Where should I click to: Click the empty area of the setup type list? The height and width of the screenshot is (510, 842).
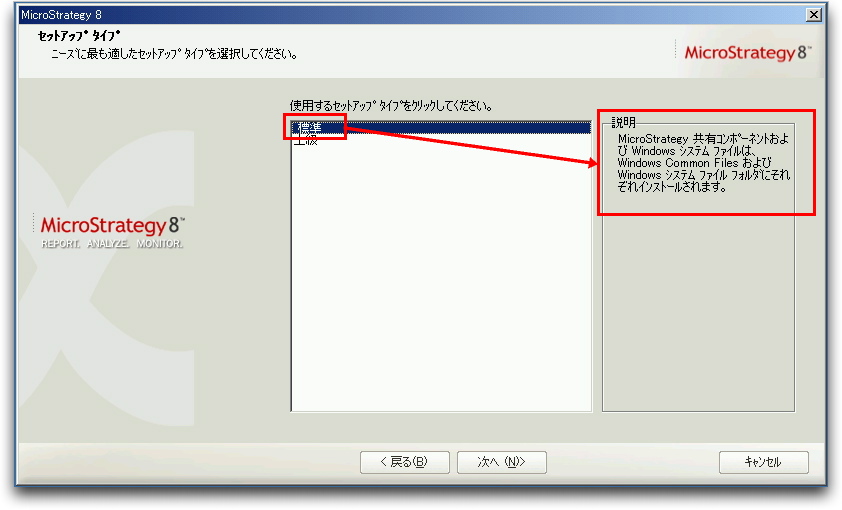tap(440, 279)
